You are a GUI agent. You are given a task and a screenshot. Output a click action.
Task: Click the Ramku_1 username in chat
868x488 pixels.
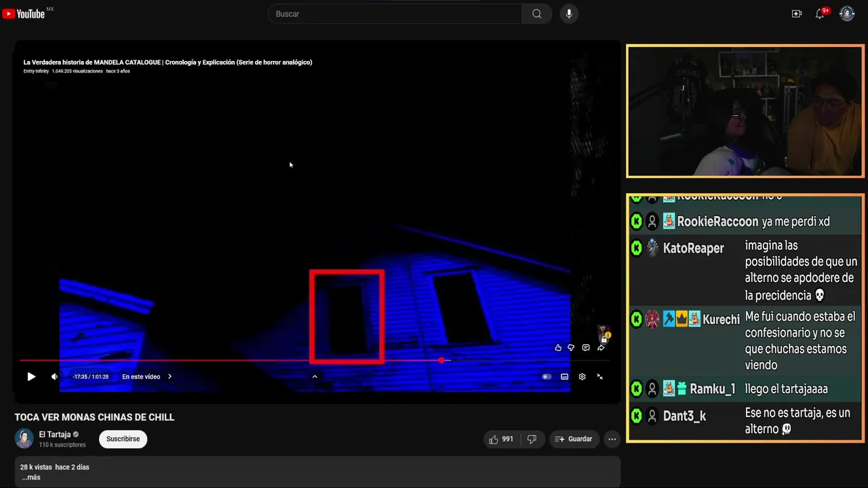tap(713, 389)
